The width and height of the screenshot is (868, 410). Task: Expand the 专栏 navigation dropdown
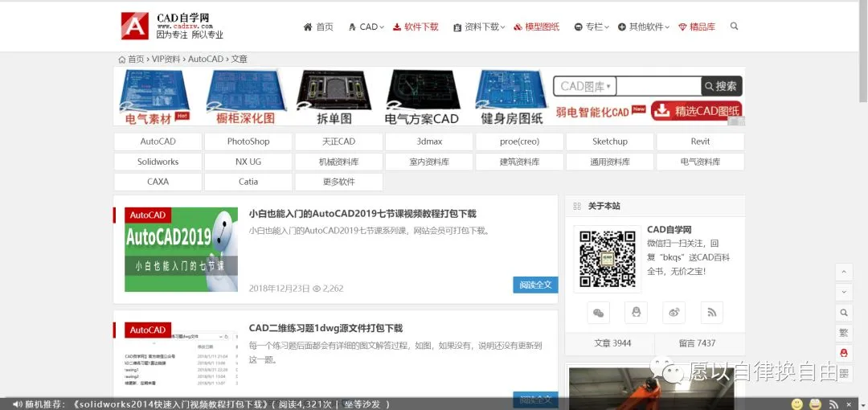point(592,27)
